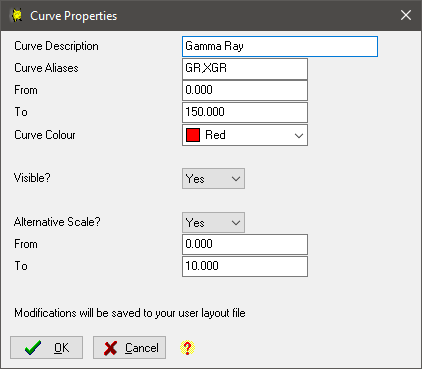Click the alternative scale From field
Screen dimensions: 422x369
pos(245,244)
